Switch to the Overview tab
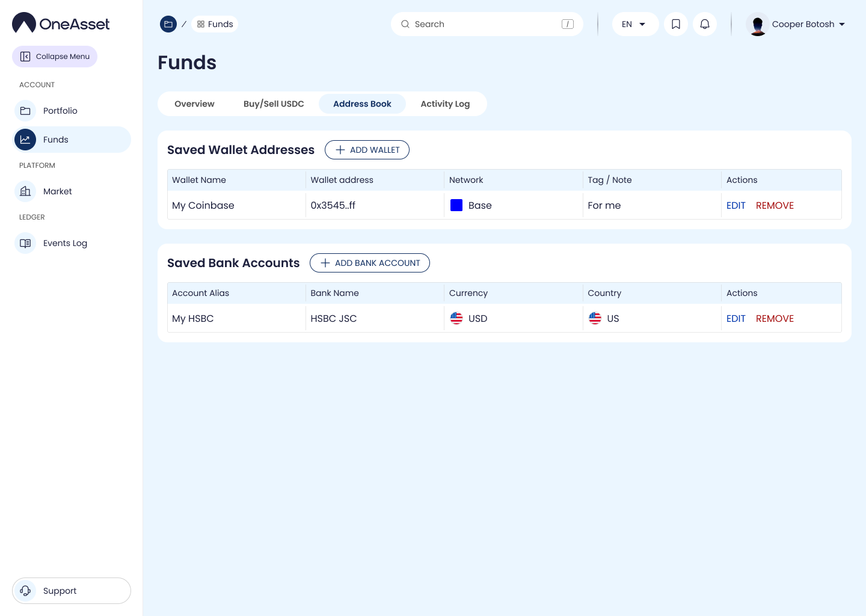 (194, 104)
